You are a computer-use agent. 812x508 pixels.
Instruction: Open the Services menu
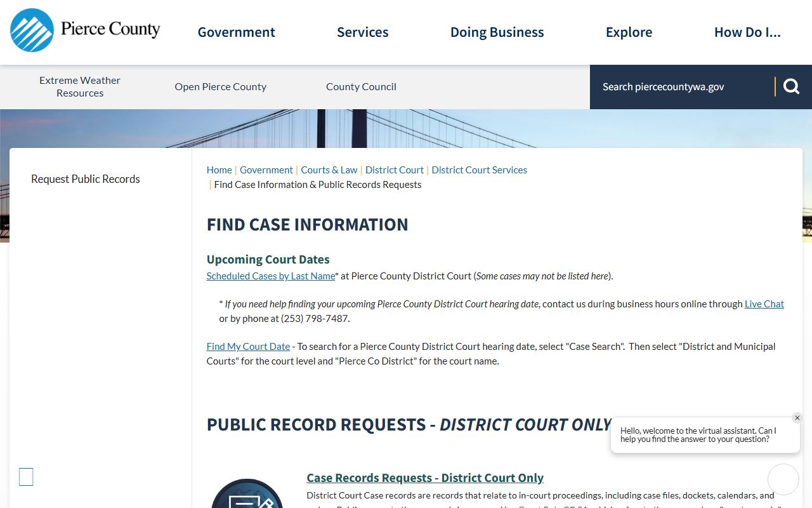[362, 32]
